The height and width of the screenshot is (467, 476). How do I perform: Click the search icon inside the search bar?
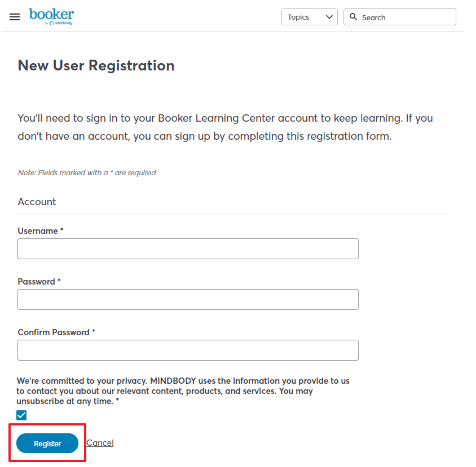click(x=354, y=17)
